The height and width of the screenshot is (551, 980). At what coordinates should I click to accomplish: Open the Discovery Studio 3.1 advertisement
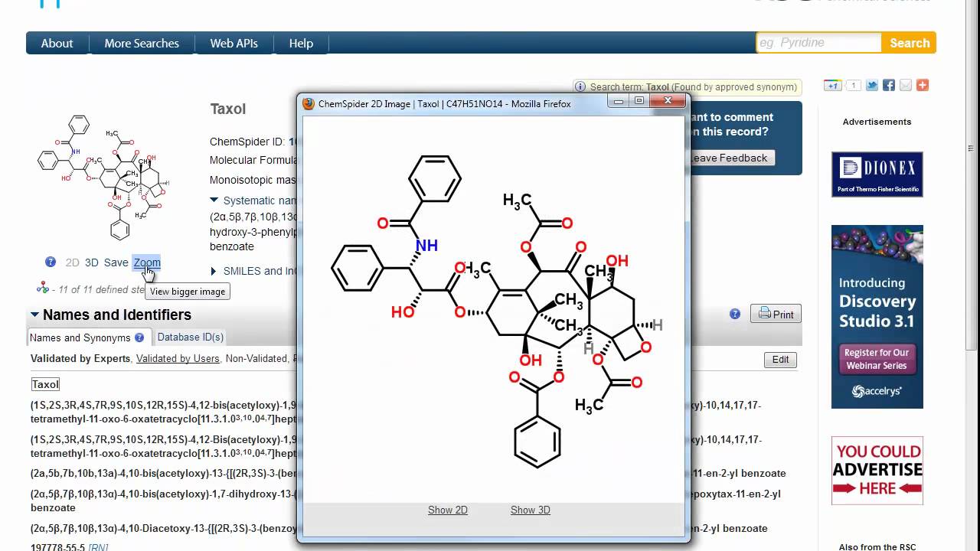877,317
